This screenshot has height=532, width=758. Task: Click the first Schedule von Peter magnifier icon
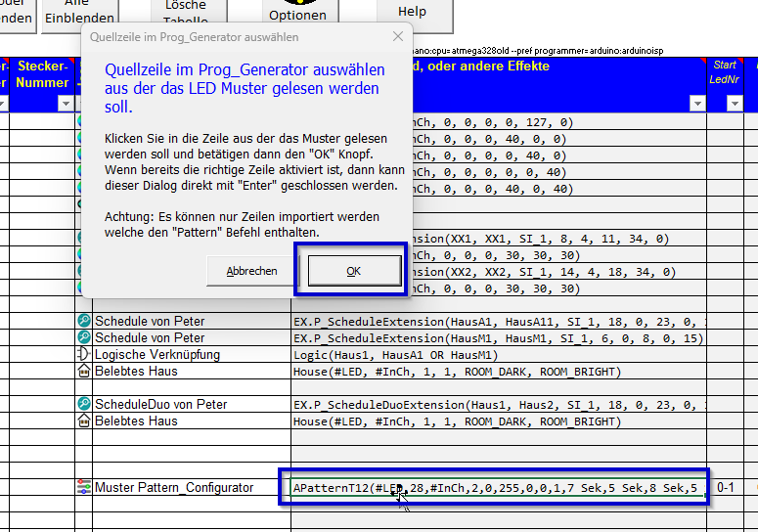pos(83,322)
